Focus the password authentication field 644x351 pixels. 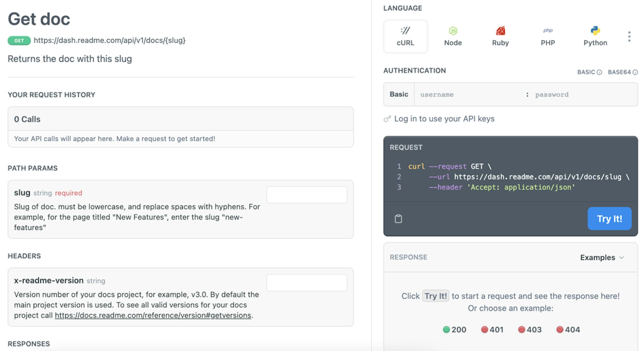584,95
